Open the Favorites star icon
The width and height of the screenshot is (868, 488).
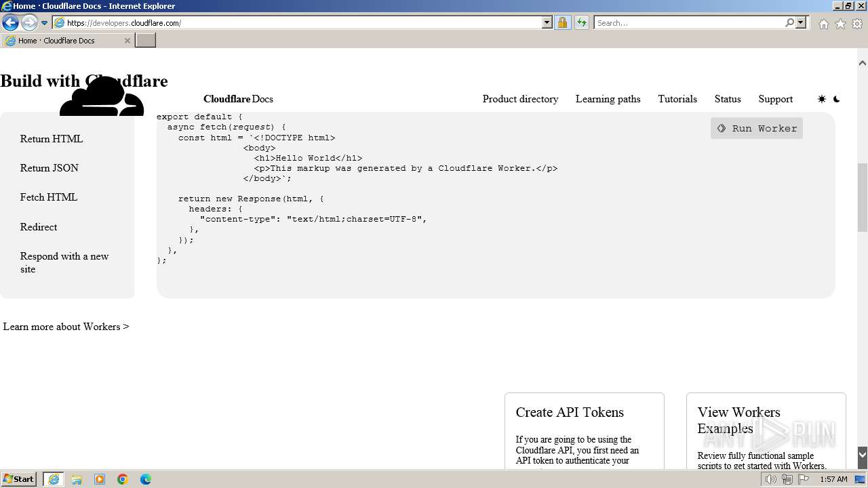point(840,24)
